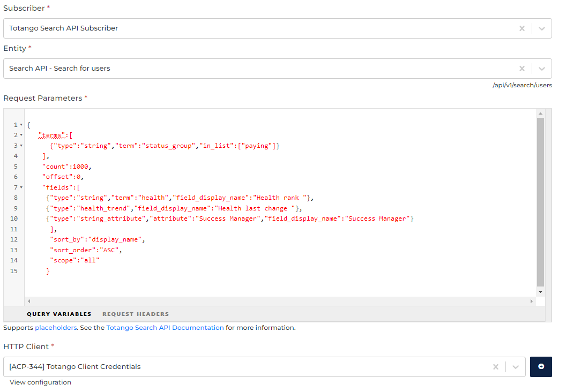566x392 pixels.
Task: Collapse the terms array fold on line 2
Action: point(21,135)
